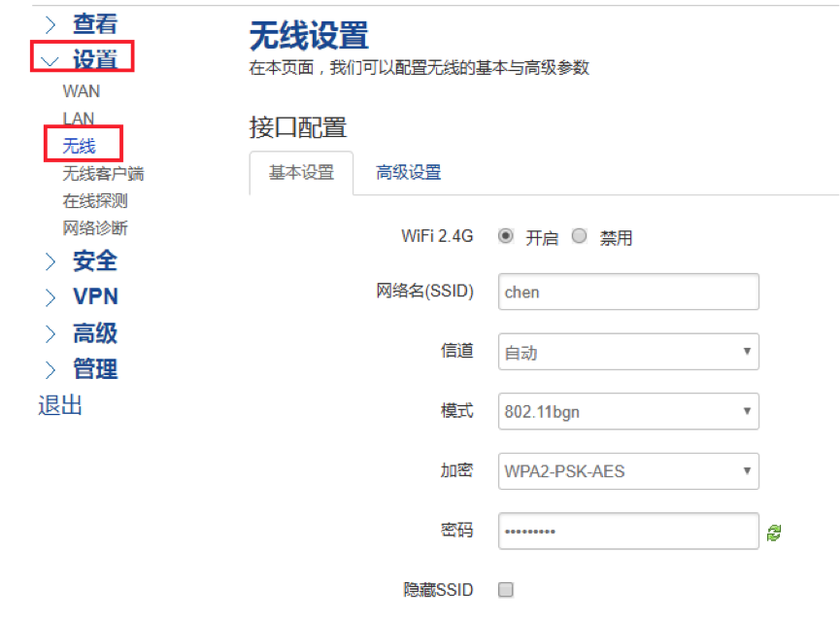
Task: Open the 无线客户端 wireless client page
Action: point(103,173)
